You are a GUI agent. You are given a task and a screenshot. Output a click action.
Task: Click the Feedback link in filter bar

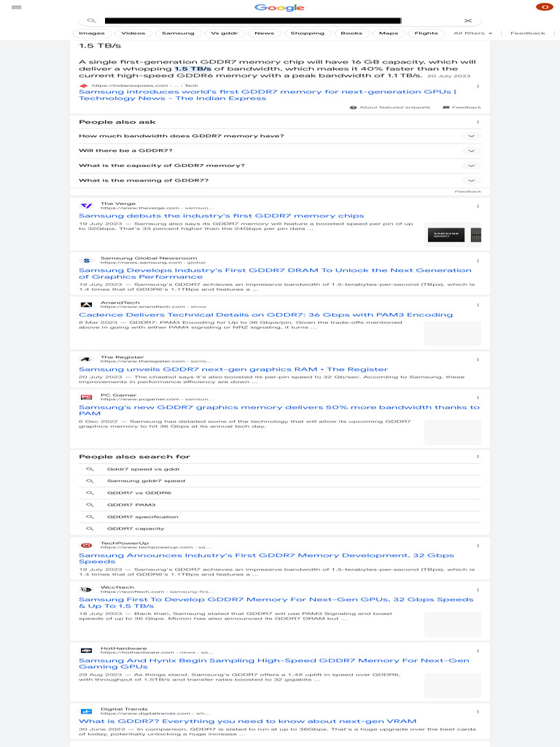click(528, 33)
